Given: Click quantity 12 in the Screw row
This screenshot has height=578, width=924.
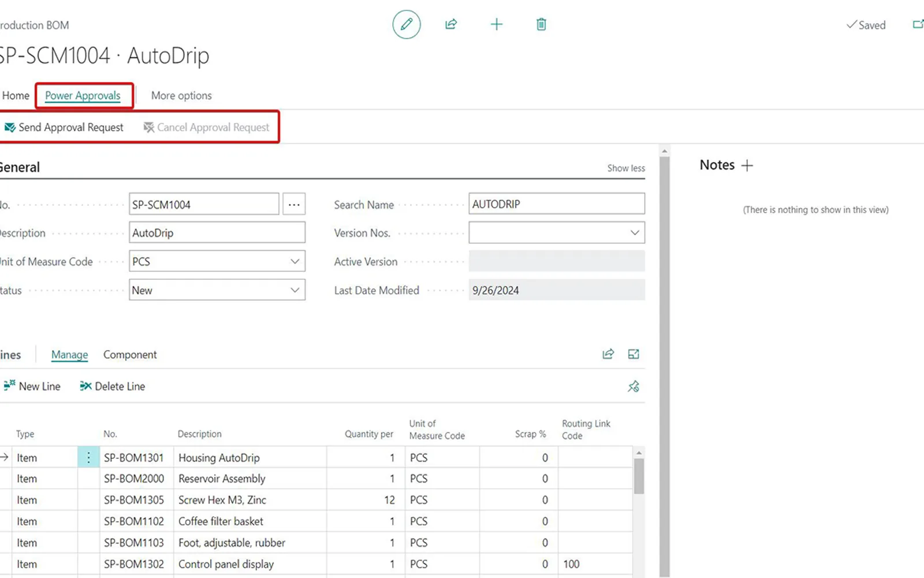Looking at the screenshot, I should (389, 500).
